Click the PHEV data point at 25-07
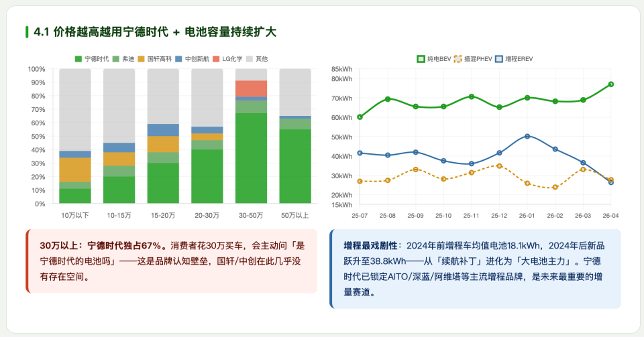Screen dimensions: 644x337 click(x=360, y=181)
